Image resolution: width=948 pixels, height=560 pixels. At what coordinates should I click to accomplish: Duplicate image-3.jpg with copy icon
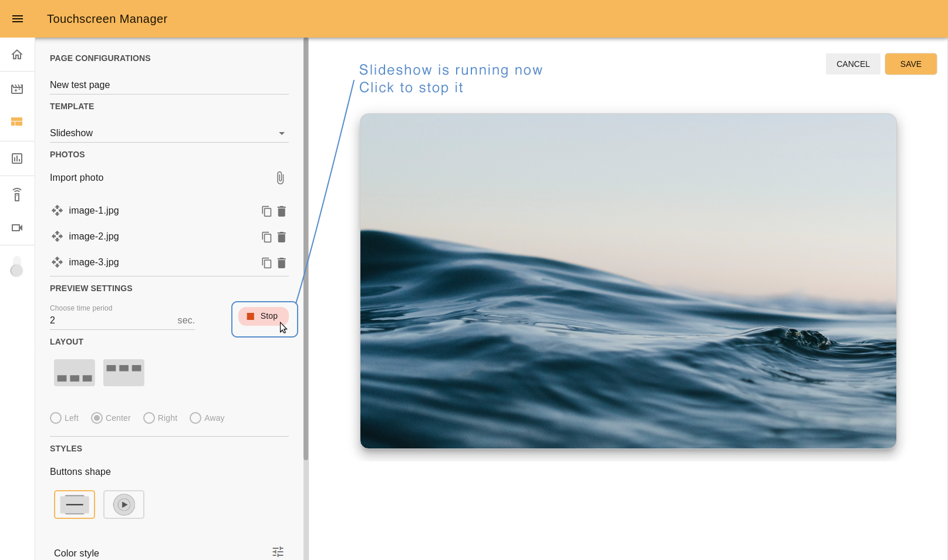click(266, 262)
